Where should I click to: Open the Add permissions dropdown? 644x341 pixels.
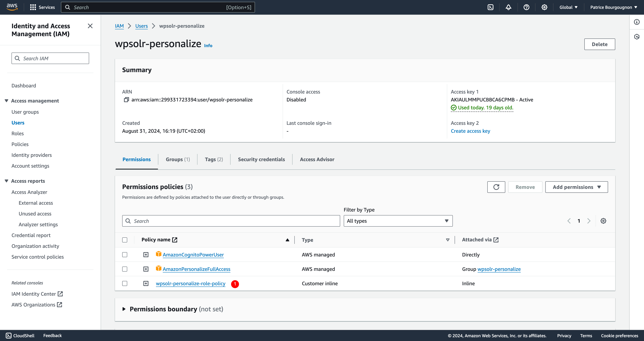[576, 187]
